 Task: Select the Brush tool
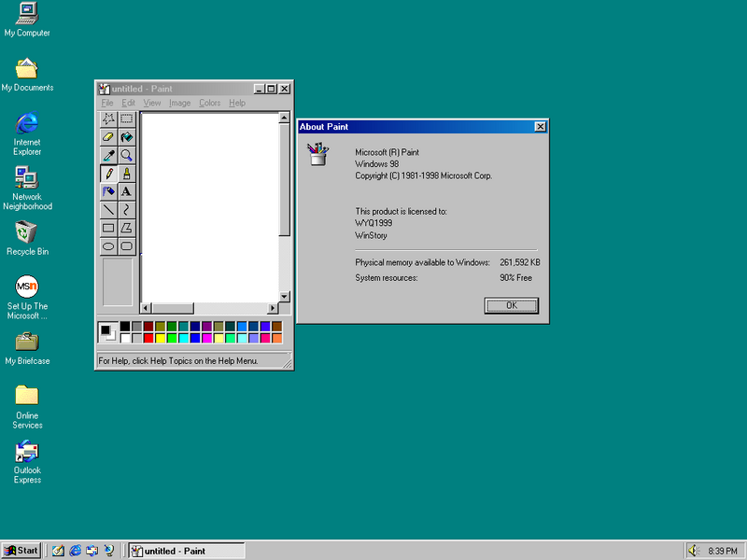tap(126, 174)
